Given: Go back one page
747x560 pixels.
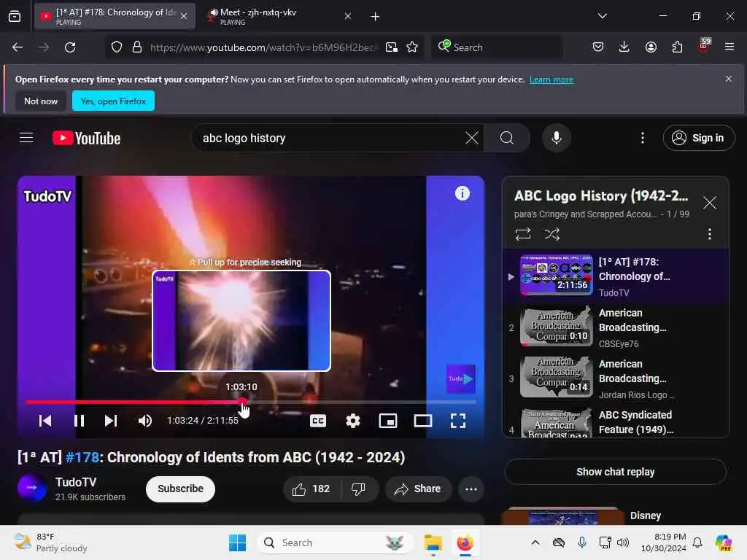Looking at the screenshot, I should point(18,47).
